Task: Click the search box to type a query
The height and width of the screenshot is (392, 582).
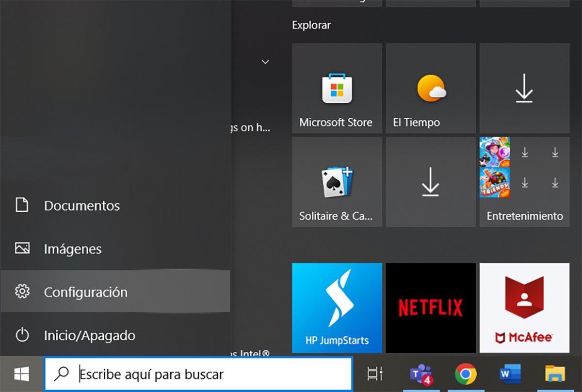Action: [x=194, y=374]
